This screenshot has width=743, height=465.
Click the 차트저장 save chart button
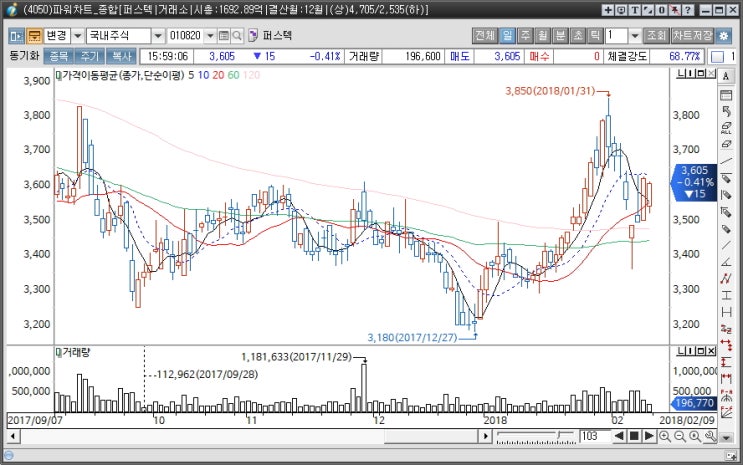[692, 36]
